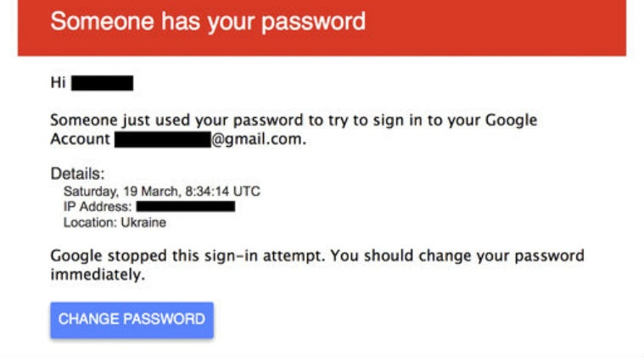Viewport: 644px width, 358px height.
Task: Click the "Details:" label
Action: [x=77, y=174]
